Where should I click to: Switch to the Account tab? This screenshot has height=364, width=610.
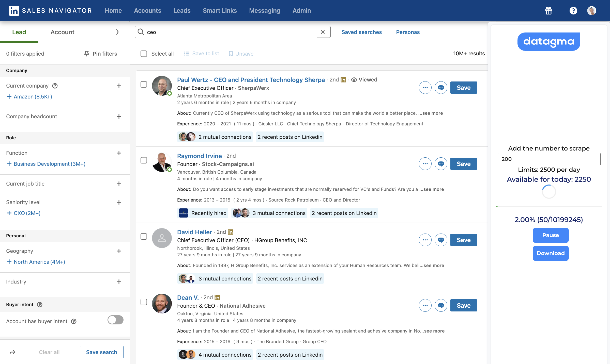62,32
